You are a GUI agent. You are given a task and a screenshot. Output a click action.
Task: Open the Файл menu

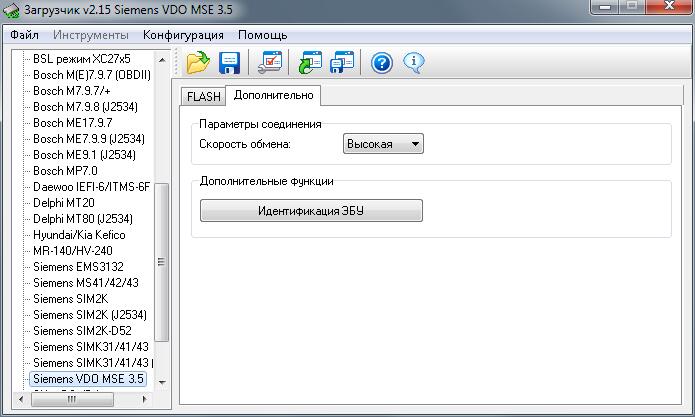tap(24, 35)
